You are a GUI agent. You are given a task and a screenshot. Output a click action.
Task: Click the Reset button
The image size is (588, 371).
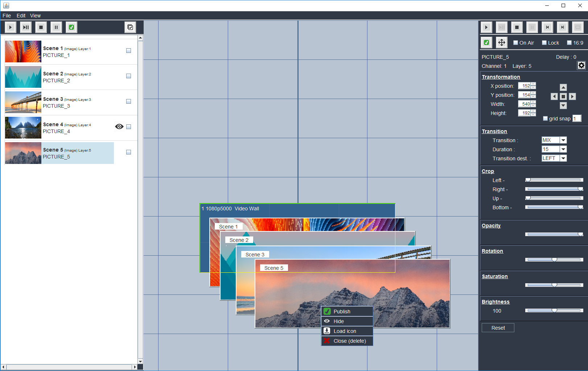[498, 328]
